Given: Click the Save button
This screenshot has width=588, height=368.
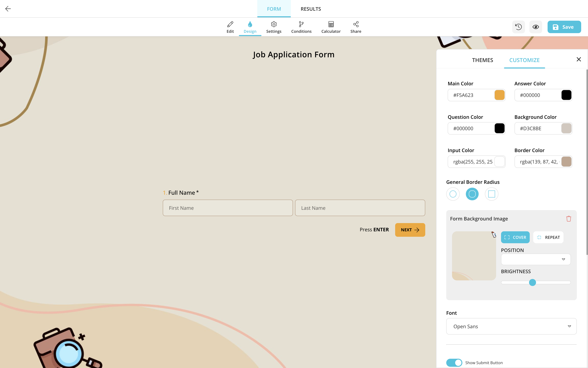Looking at the screenshot, I should tap(564, 27).
